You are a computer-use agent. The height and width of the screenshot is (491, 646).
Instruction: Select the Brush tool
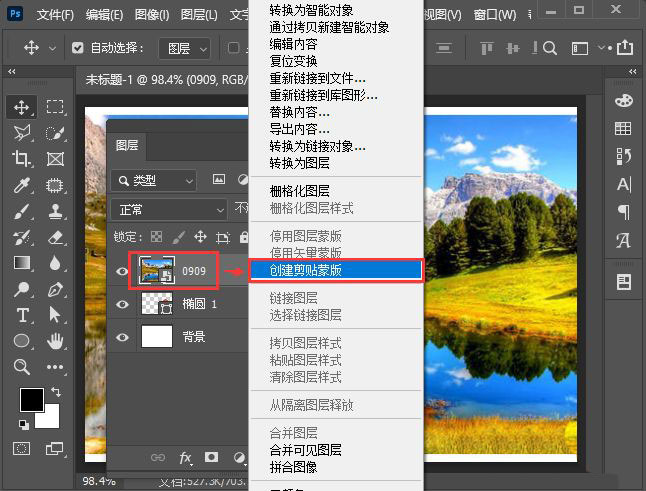pyautogui.click(x=21, y=211)
